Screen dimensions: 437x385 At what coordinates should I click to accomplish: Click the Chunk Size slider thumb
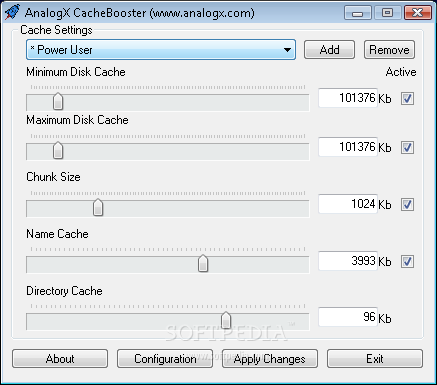98,207
